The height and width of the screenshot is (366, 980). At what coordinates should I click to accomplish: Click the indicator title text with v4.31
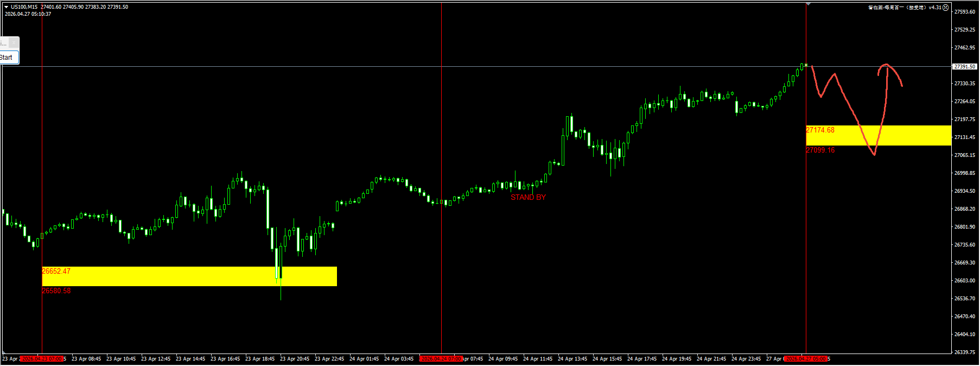[905, 8]
